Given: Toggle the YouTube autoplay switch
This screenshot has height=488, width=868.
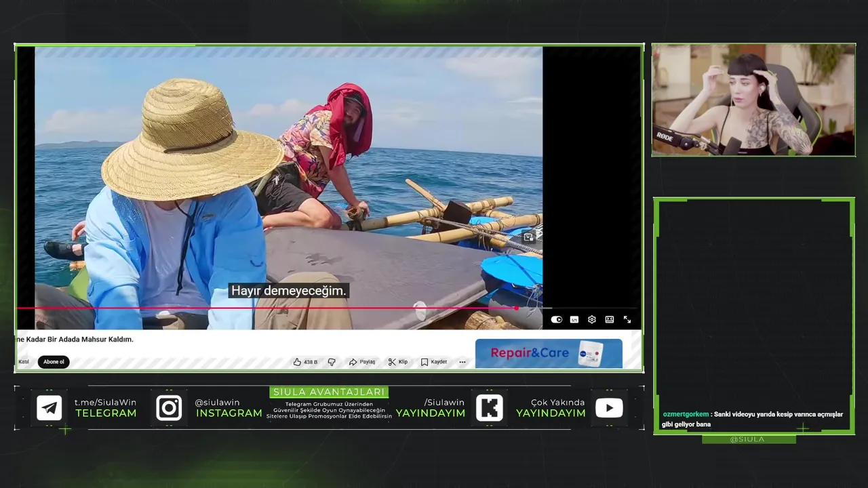Looking at the screenshot, I should pyautogui.click(x=556, y=320).
